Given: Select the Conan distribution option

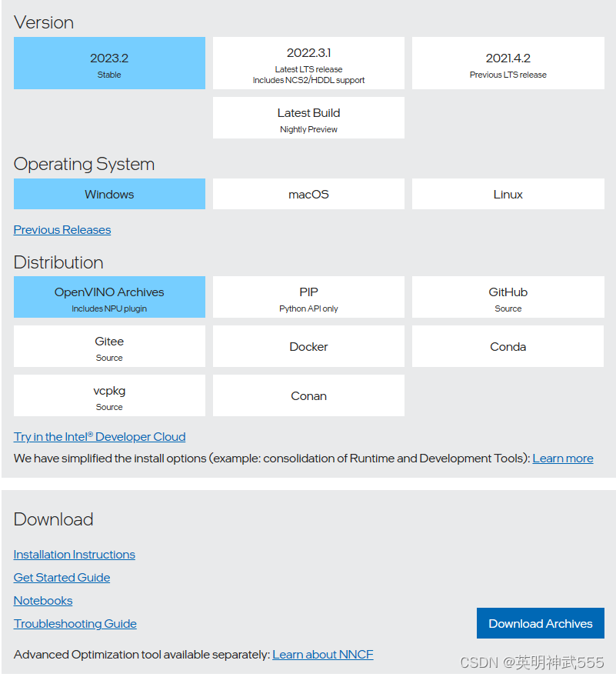Looking at the screenshot, I should pos(308,395).
